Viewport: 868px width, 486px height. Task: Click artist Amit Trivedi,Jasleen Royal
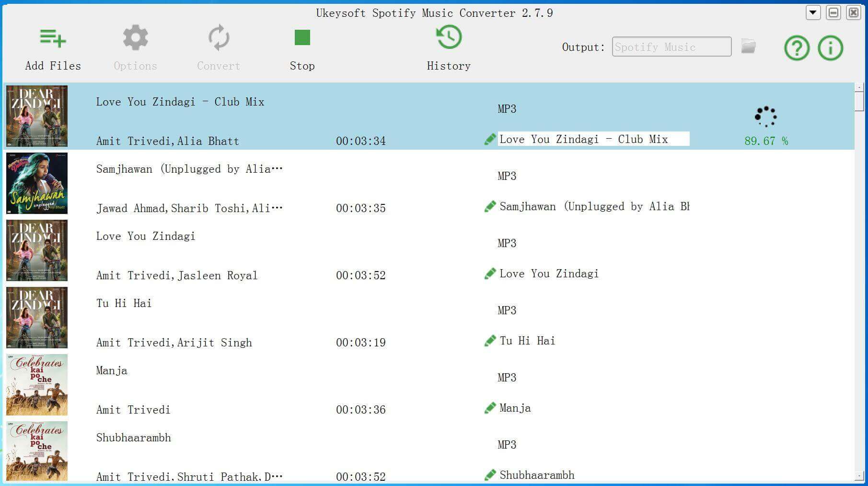click(x=177, y=275)
